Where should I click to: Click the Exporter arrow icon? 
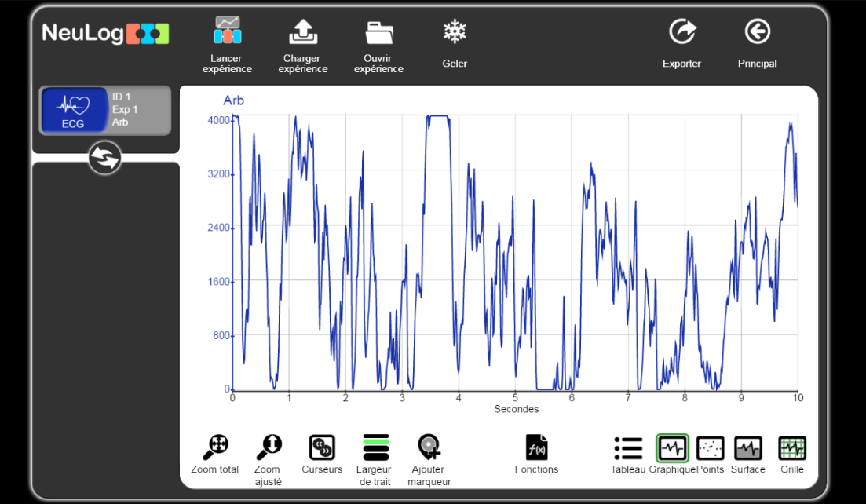tap(681, 31)
